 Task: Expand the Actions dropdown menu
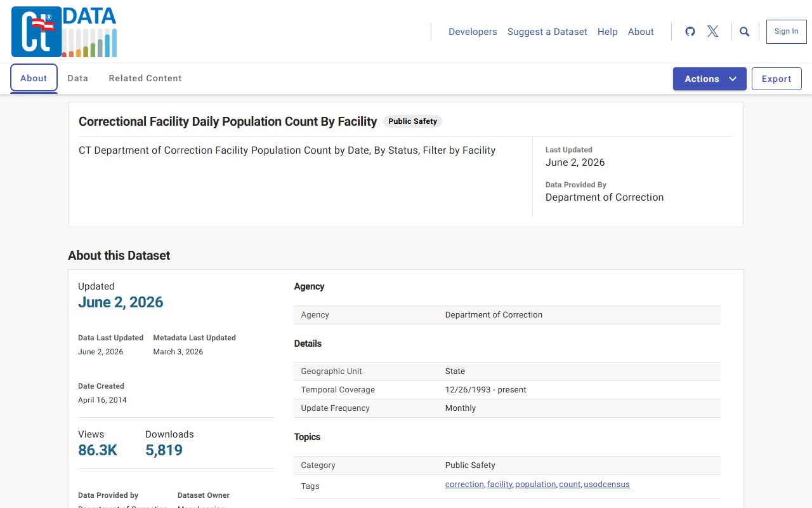tap(710, 79)
